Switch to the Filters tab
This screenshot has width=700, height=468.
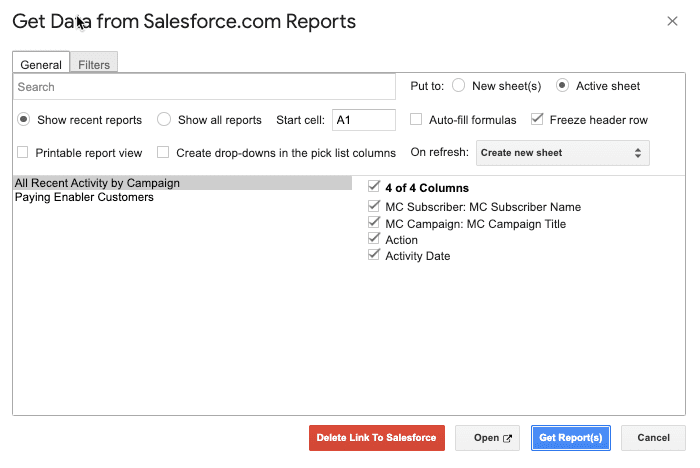coord(94,64)
